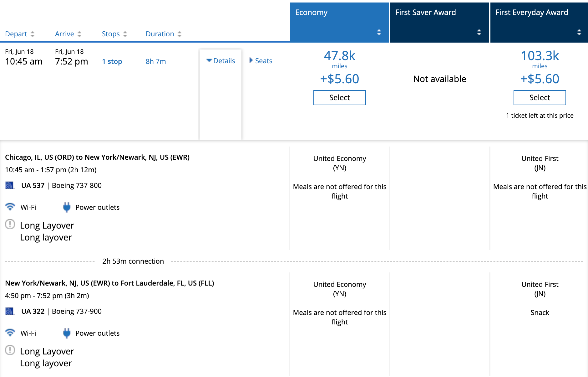Screen dimensions: 588x377
Task: Click power outlet icon for UA 322
Action: [x=67, y=333]
